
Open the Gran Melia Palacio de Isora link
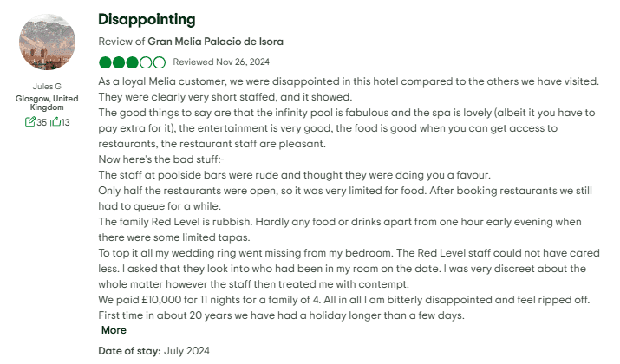[x=215, y=42]
